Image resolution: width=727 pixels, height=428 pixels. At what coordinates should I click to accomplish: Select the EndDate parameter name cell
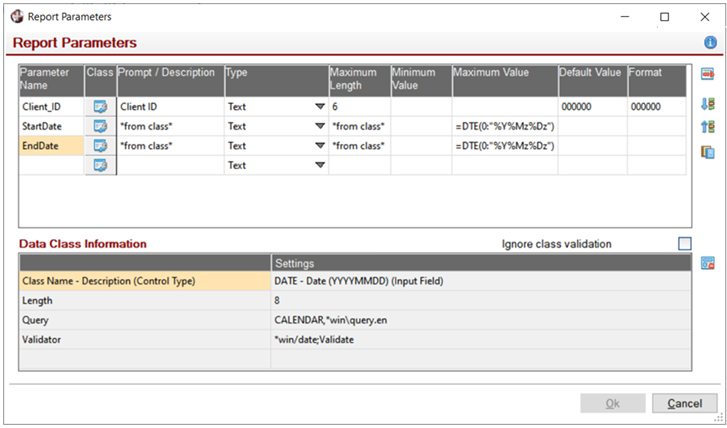coord(51,146)
